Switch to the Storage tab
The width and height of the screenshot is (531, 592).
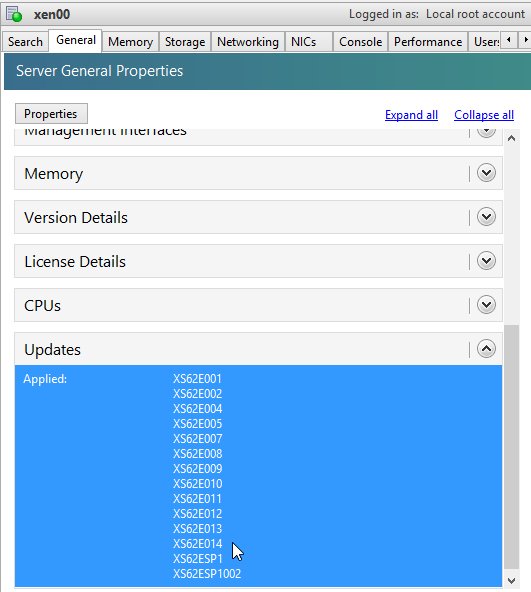[x=185, y=42]
